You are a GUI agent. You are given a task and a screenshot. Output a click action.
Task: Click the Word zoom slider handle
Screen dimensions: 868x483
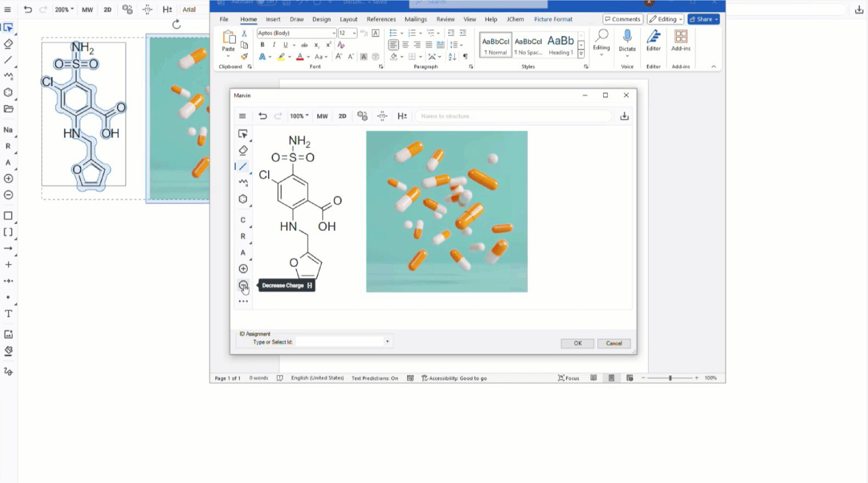pyautogui.click(x=670, y=378)
